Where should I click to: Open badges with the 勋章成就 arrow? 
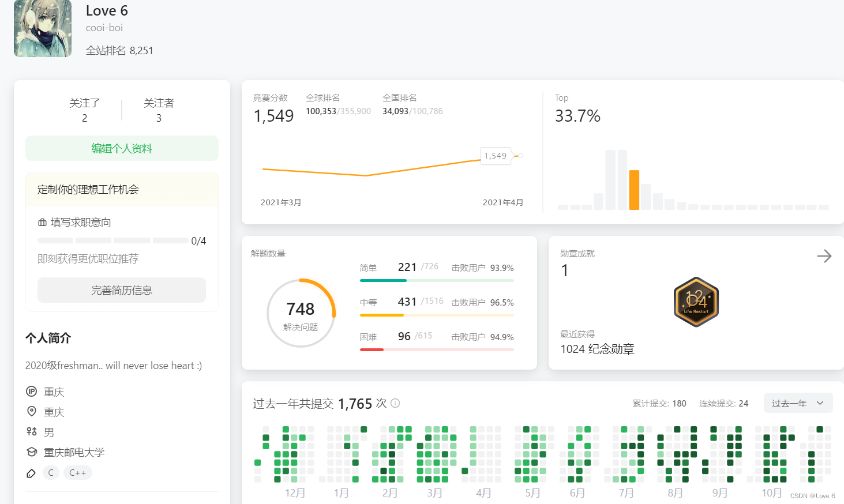coord(824,255)
